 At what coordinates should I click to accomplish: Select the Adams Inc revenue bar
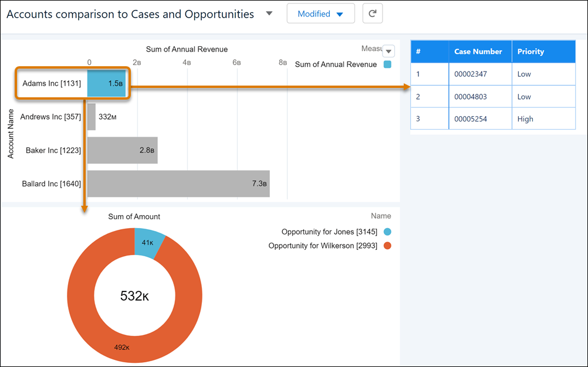106,83
